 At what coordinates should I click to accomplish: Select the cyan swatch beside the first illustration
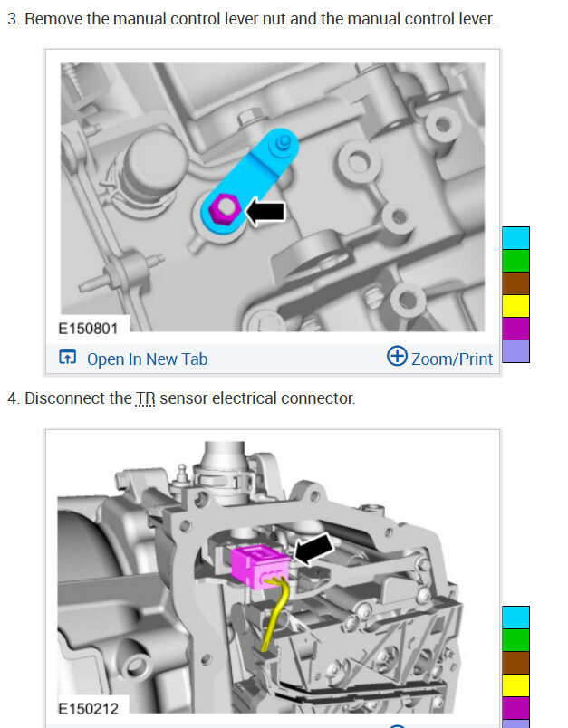tap(515, 238)
